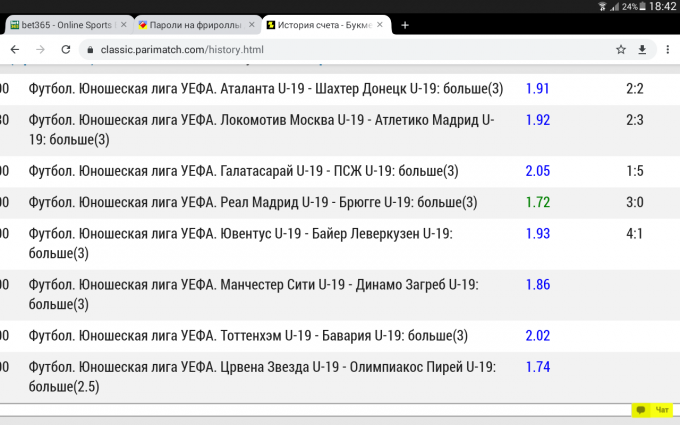Select the Ювентус U-19 - Байер Леверкузен bet
Viewport: 680px width, 425px height.
coord(340,244)
